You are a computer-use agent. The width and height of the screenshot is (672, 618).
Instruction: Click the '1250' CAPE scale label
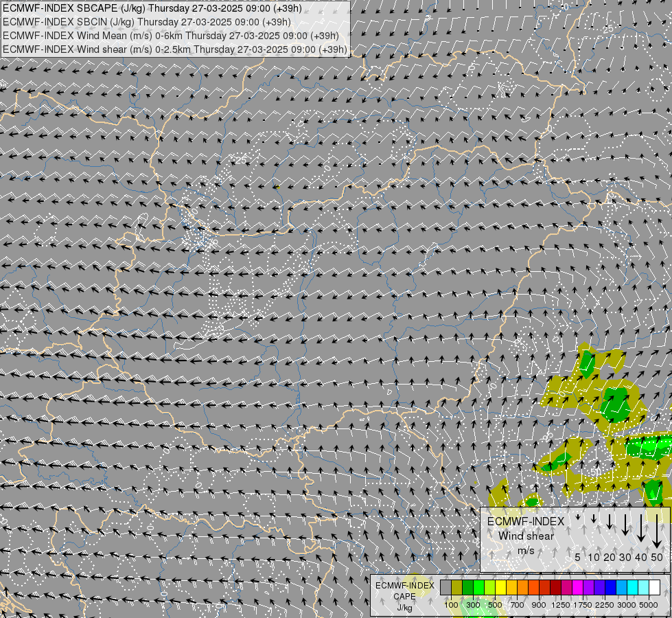(x=561, y=605)
